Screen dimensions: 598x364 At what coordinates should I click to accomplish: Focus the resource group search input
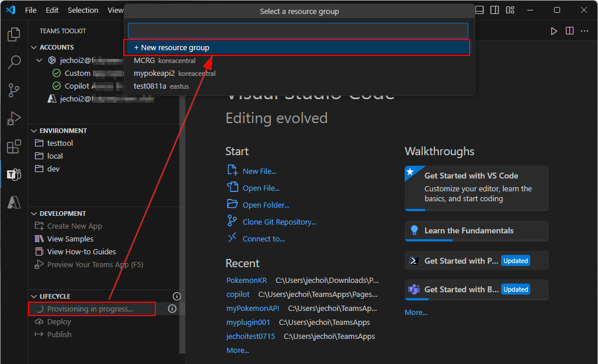(x=298, y=30)
